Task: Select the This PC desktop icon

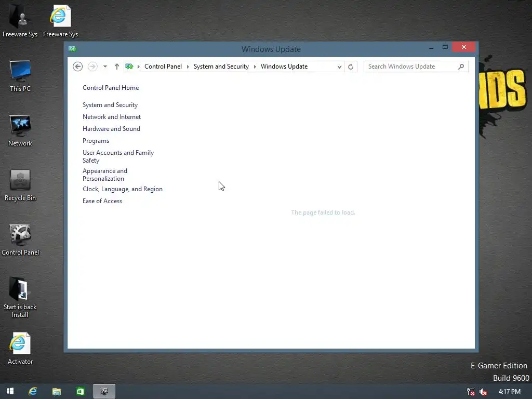Action: click(x=20, y=76)
